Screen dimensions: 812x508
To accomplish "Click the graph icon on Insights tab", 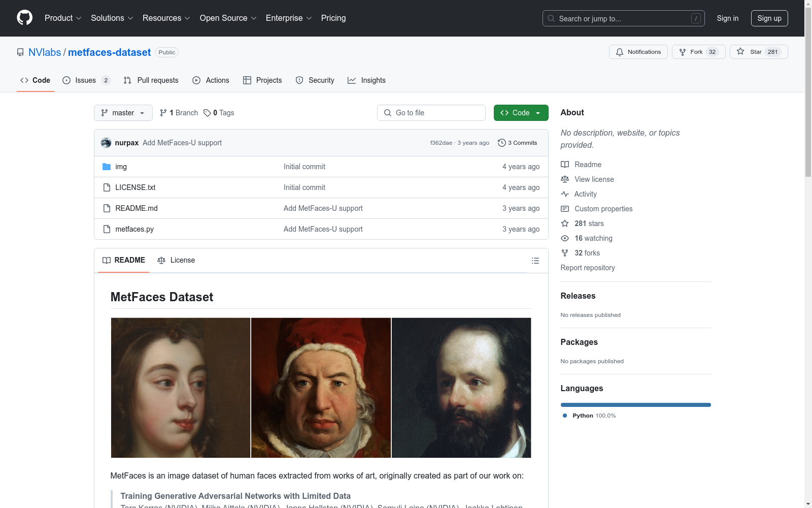I will click(x=352, y=80).
